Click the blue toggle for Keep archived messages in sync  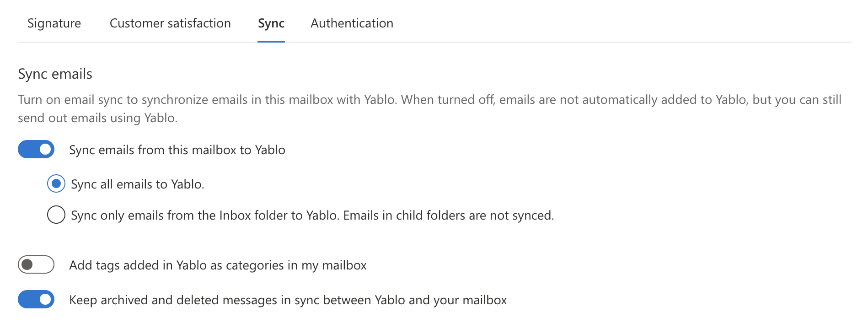click(36, 300)
